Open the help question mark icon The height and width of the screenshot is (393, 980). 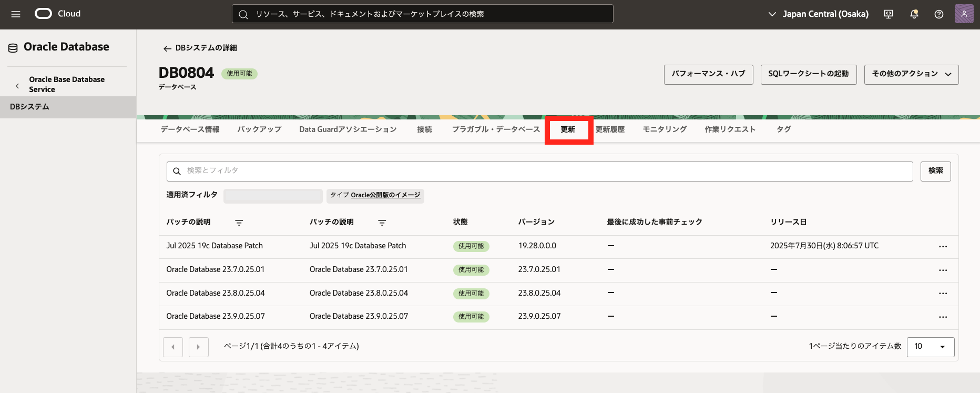[939, 14]
